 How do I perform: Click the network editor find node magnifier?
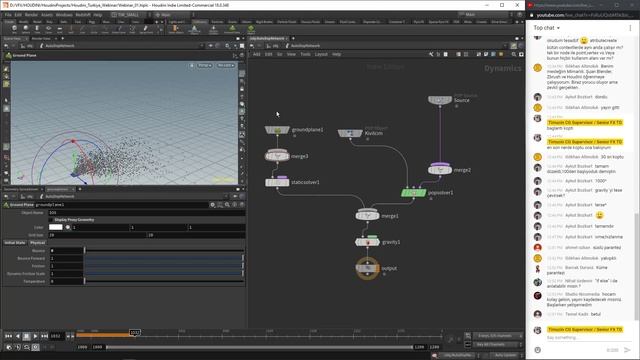[514, 54]
